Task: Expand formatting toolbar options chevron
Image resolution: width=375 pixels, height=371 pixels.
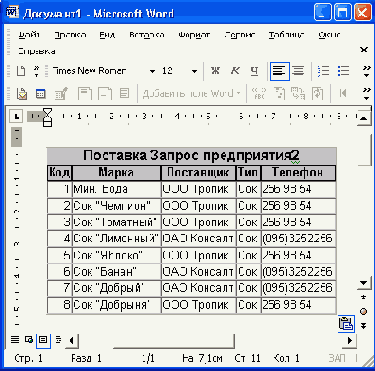Action: coord(366,71)
